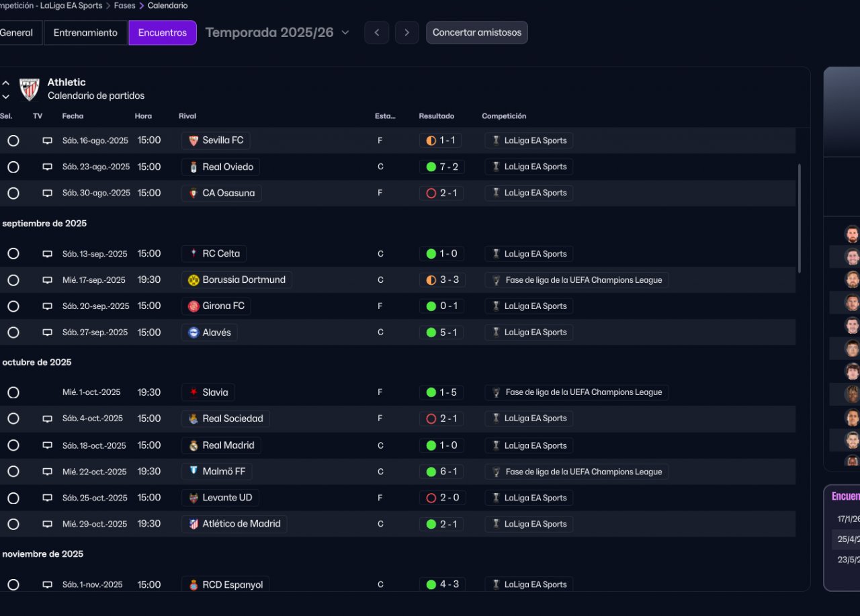
Task: Click the Real Madrid club badge icon
Action: 193,445
